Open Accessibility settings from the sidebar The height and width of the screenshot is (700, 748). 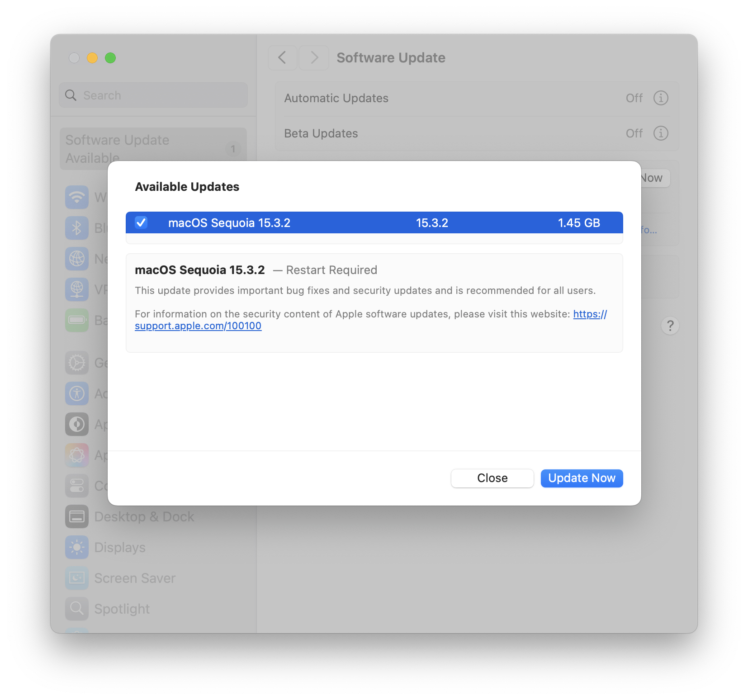click(x=77, y=393)
